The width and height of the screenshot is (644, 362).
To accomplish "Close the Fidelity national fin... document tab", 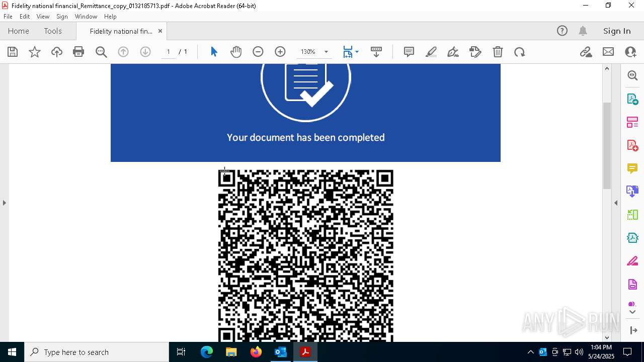I will 160,31.
